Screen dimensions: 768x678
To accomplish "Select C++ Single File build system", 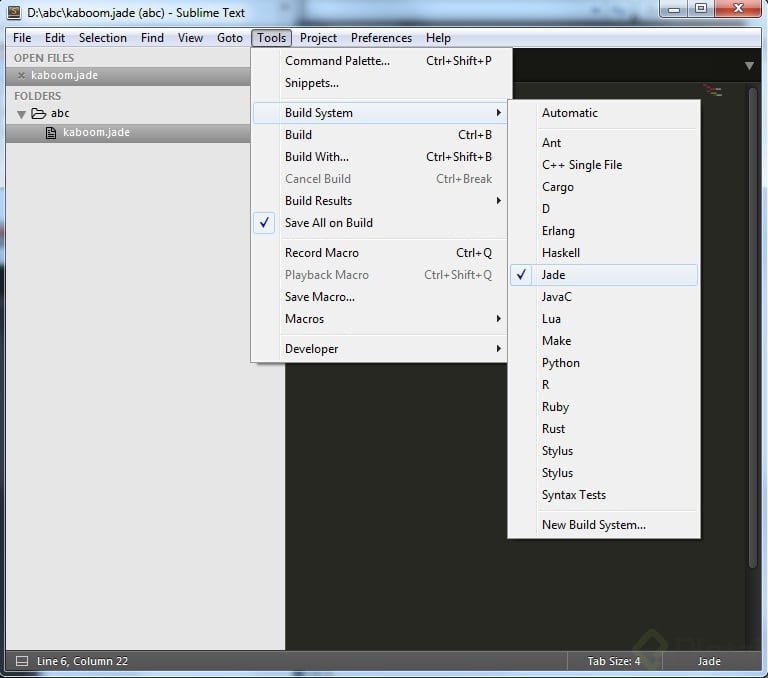I will pyautogui.click(x=604, y=165).
